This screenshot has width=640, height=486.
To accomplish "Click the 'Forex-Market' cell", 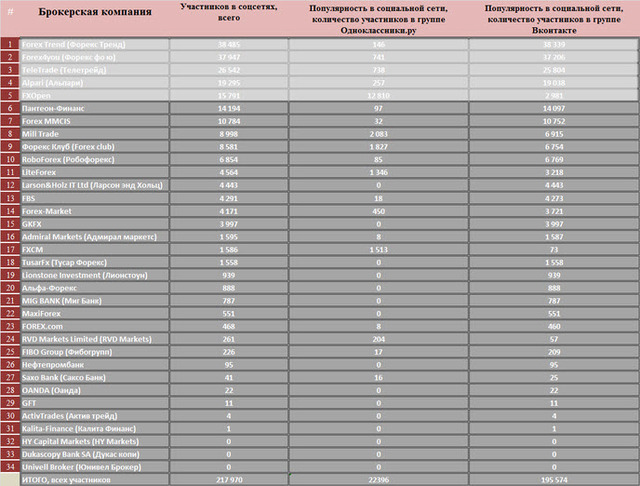I will (x=95, y=211).
